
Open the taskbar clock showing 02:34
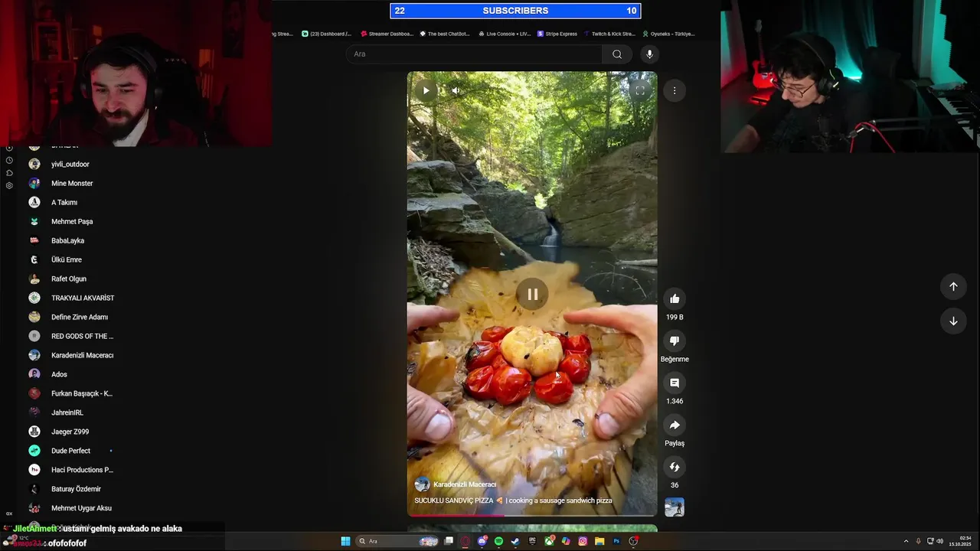click(961, 541)
